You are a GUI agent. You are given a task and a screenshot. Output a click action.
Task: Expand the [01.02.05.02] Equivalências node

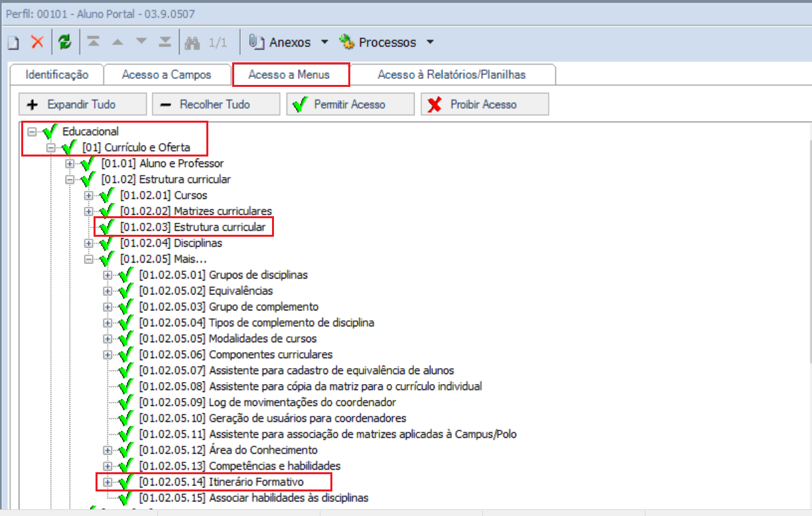(x=107, y=290)
